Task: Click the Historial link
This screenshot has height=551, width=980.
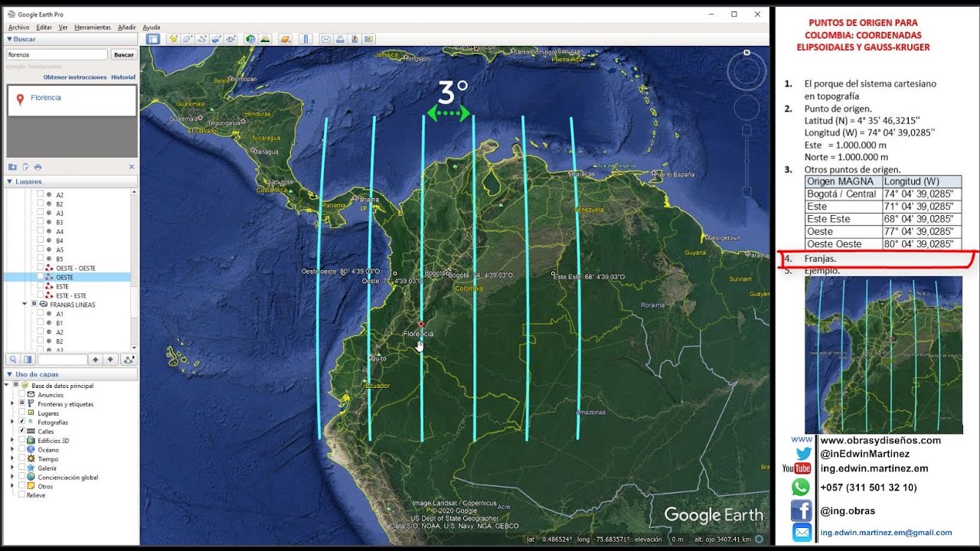Action: click(123, 77)
